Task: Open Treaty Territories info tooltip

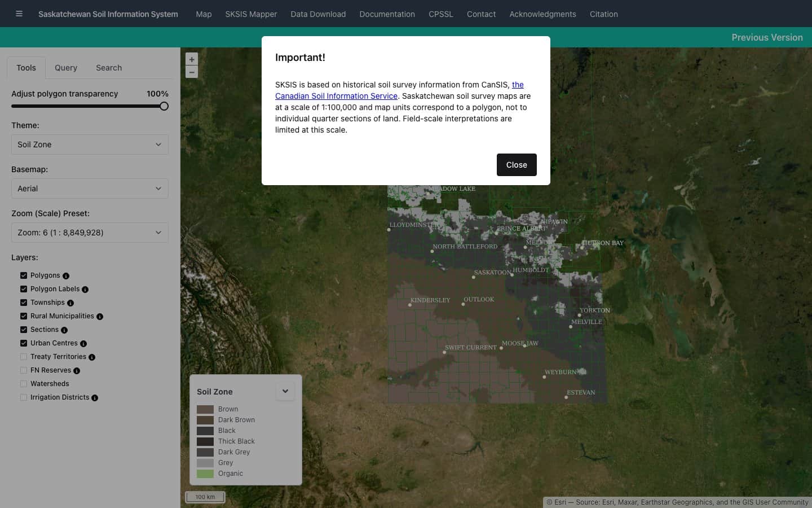Action: [92, 357]
